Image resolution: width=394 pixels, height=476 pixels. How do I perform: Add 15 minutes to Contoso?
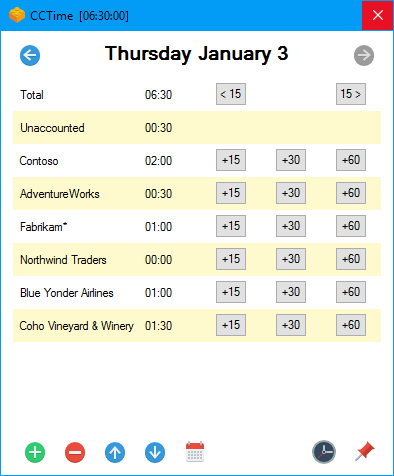(231, 160)
